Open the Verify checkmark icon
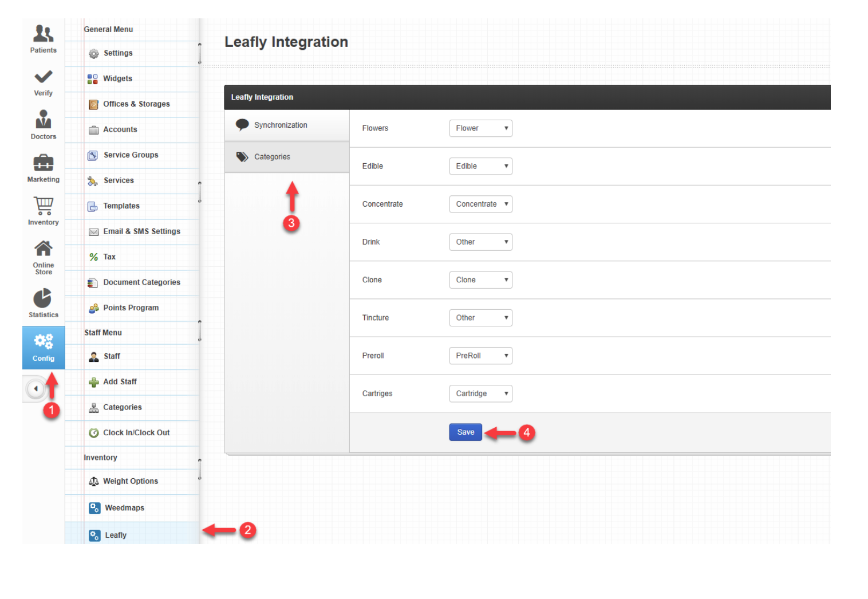The image size is (868, 599). coord(44,77)
